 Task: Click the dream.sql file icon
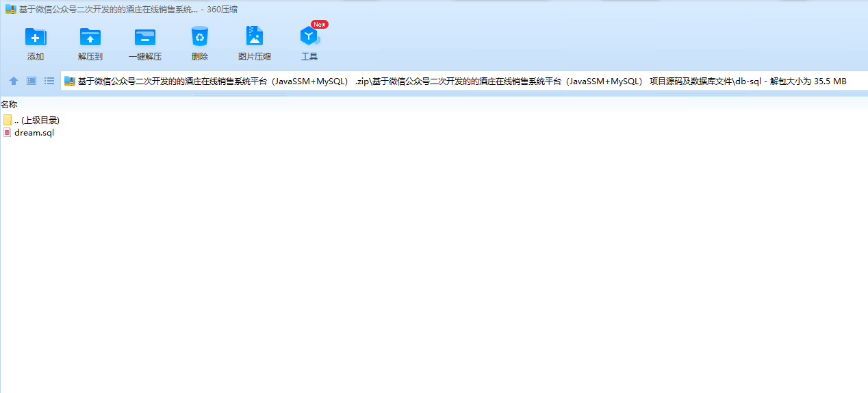pos(8,133)
